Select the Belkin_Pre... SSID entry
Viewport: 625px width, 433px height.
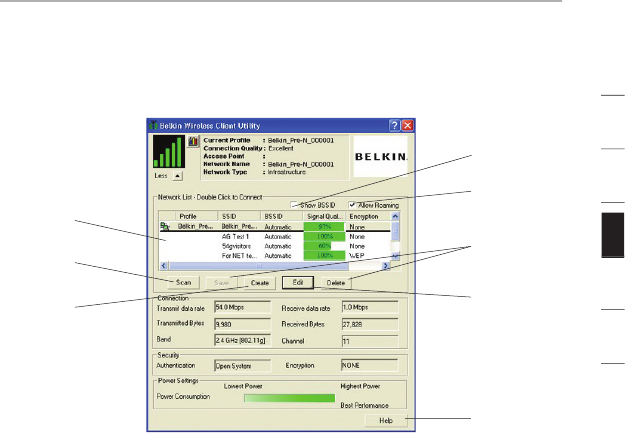239,226
